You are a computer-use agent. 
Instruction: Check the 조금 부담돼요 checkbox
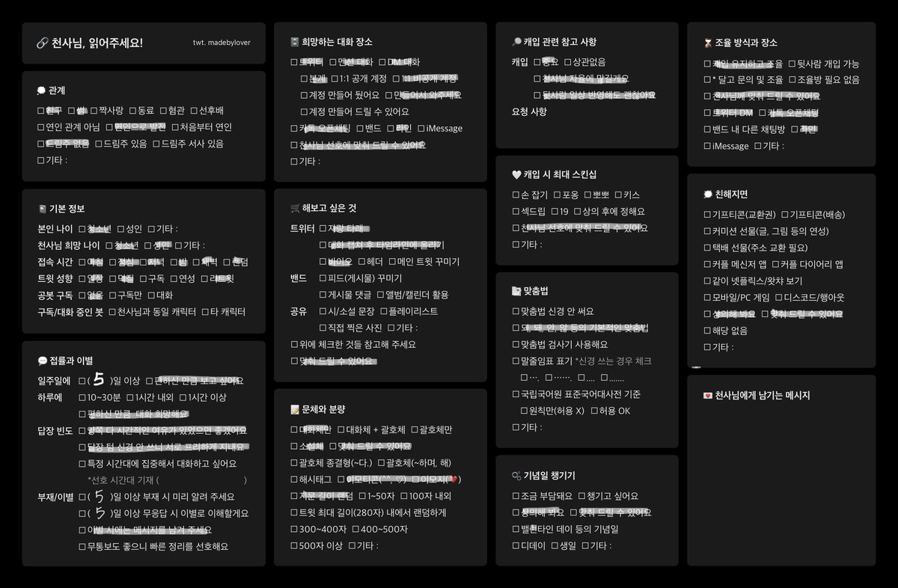pos(516,496)
